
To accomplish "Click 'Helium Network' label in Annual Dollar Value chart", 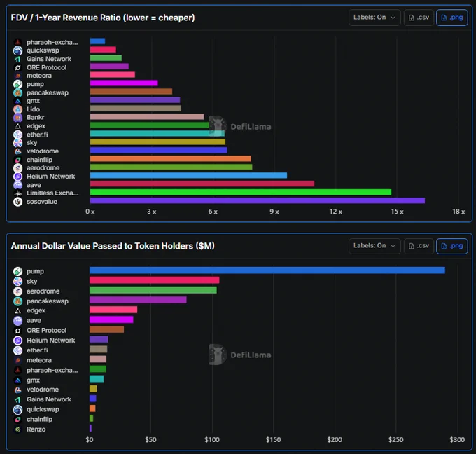I will [x=50, y=340].
